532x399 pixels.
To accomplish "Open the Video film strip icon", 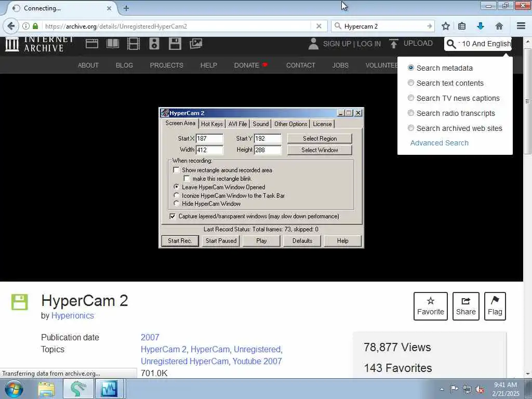I will (134, 44).
